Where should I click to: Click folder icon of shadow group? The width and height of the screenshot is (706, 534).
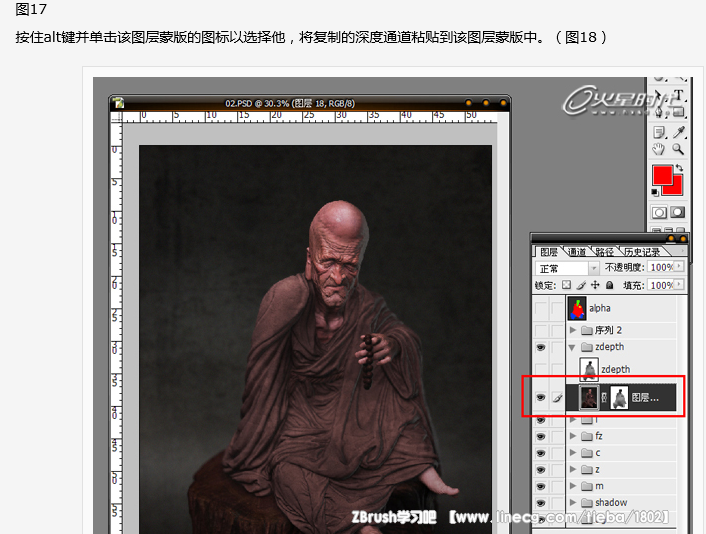click(586, 502)
